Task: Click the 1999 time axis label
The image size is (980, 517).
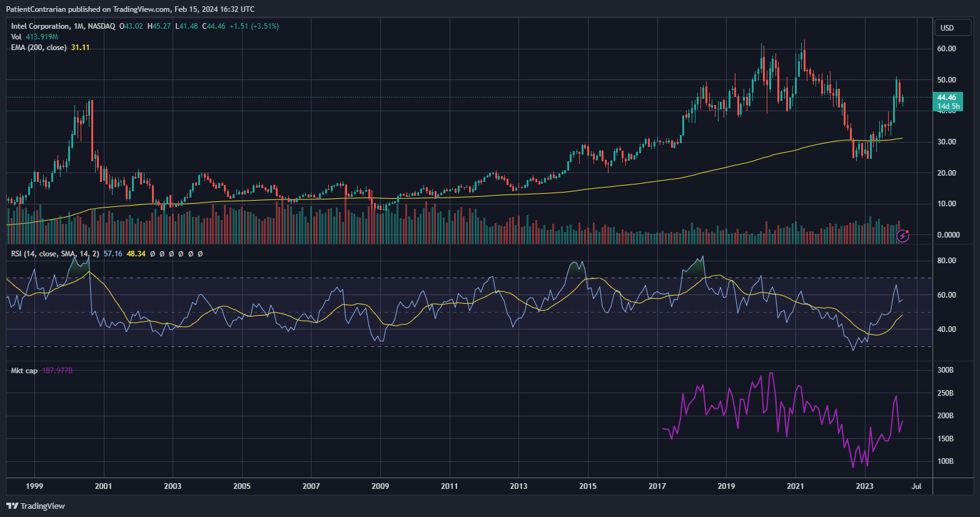Action: [34, 486]
